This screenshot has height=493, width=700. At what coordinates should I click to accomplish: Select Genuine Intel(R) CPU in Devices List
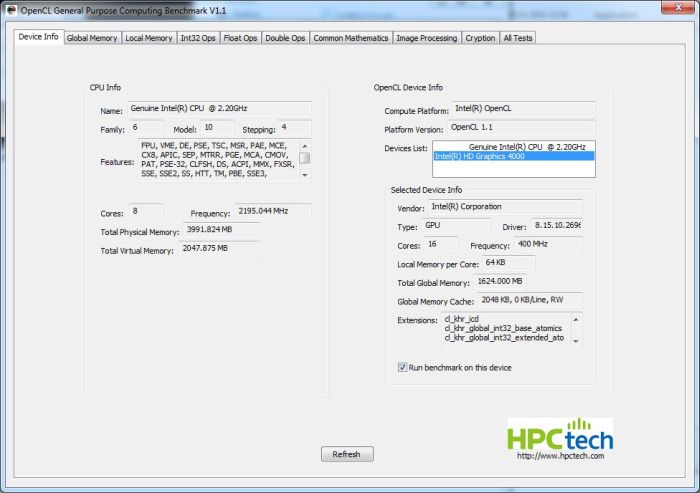click(x=514, y=147)
